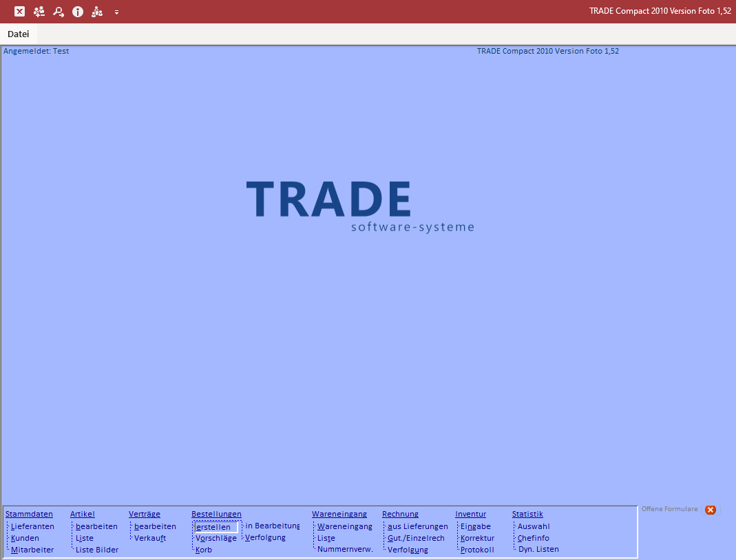The width and height of the screenshot is (736, 560).
Task: Click the Inventur heading
Action: click(x=471, y=514)
